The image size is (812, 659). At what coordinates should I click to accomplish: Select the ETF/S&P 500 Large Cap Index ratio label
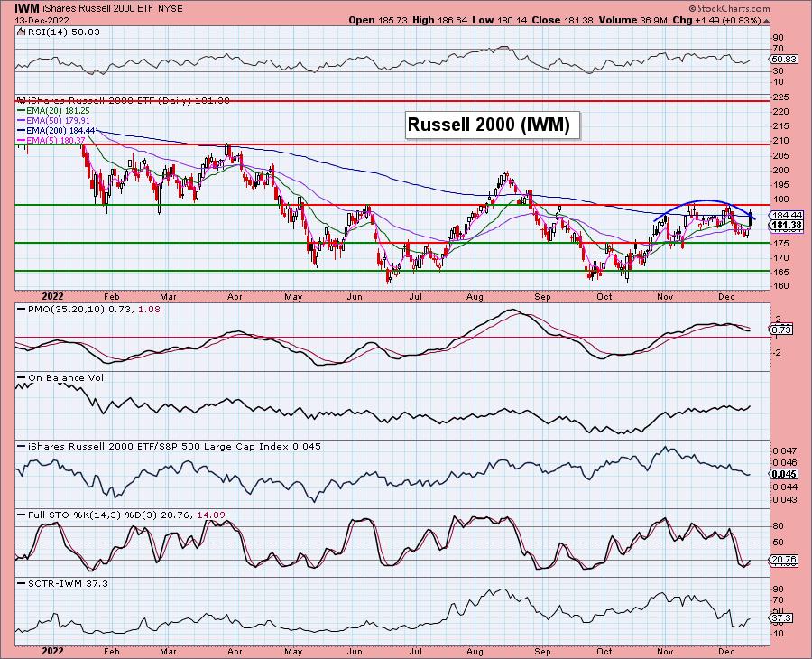coord(170,447)
